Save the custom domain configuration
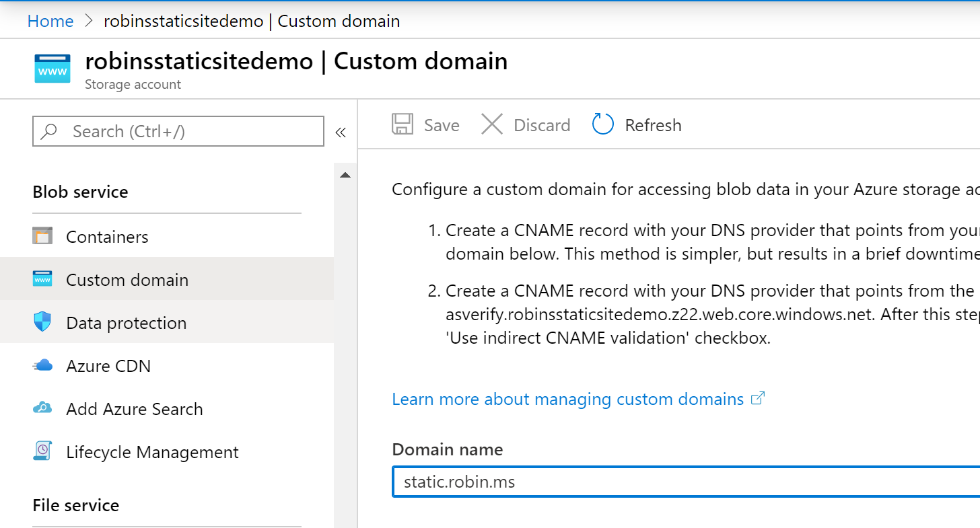The width and height of the screenshot is (980, 528). click(x=425, y=124)
